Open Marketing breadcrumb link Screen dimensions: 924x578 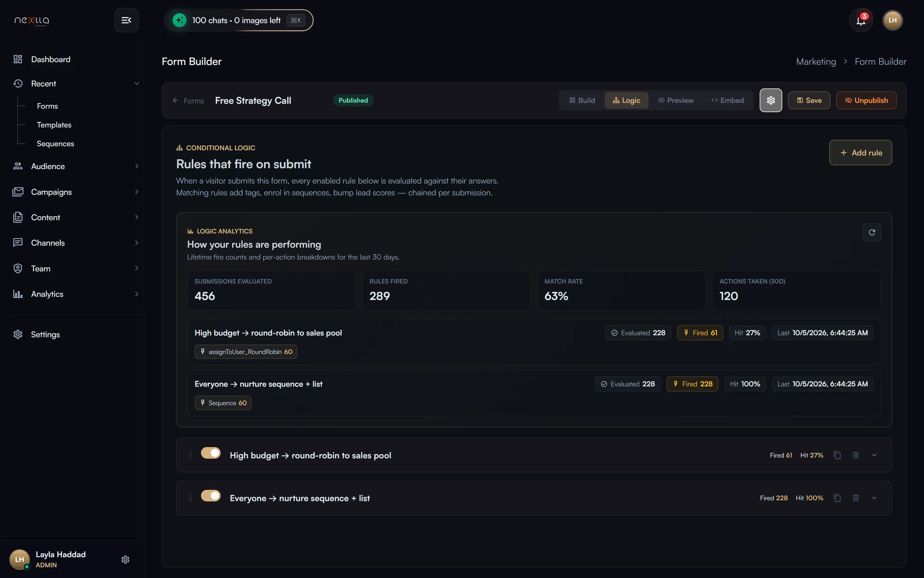click(x=816, y=62)
